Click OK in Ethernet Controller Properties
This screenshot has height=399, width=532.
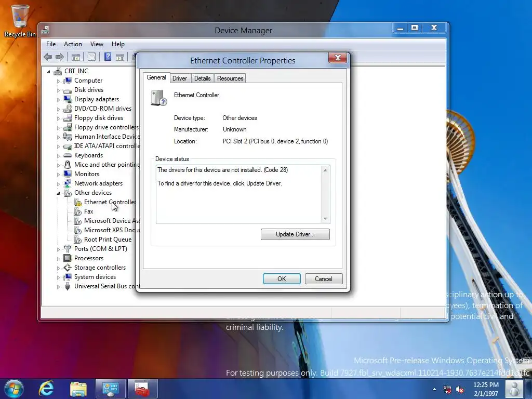pos(282,278)
